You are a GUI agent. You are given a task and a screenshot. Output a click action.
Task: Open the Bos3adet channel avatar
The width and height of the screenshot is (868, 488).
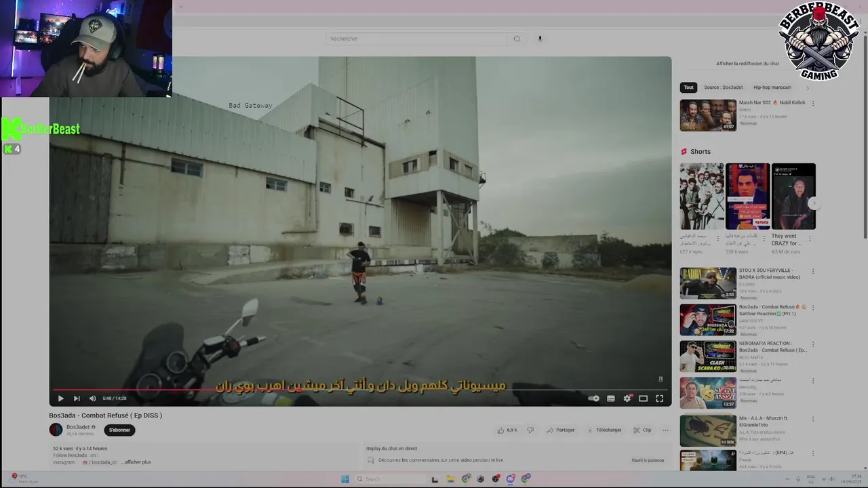coord(56,430)
